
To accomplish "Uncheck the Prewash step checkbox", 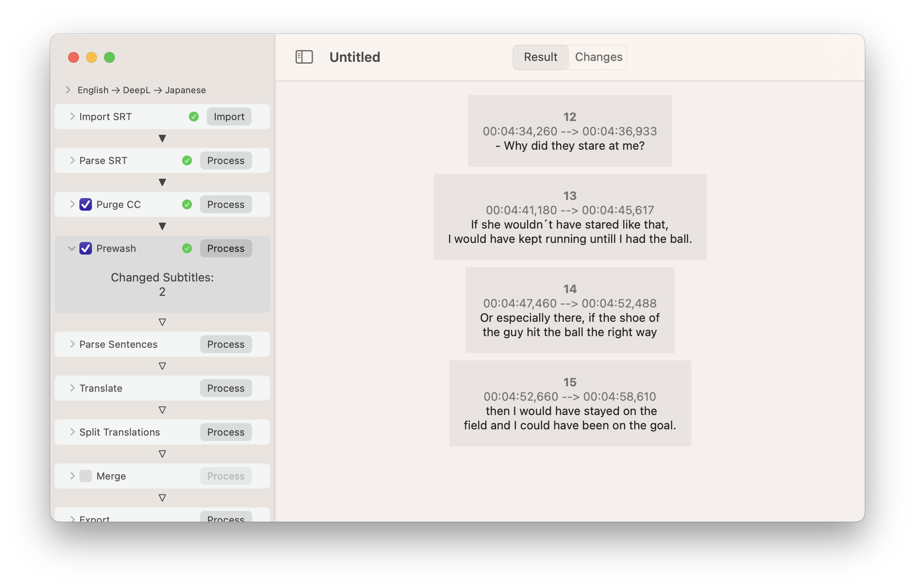I will (x=86, y=248).
